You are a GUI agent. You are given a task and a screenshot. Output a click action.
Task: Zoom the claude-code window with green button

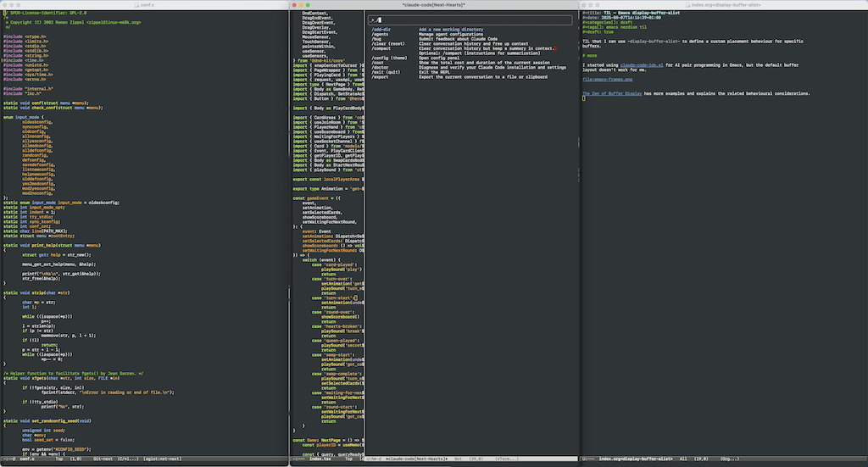[308, 5]
